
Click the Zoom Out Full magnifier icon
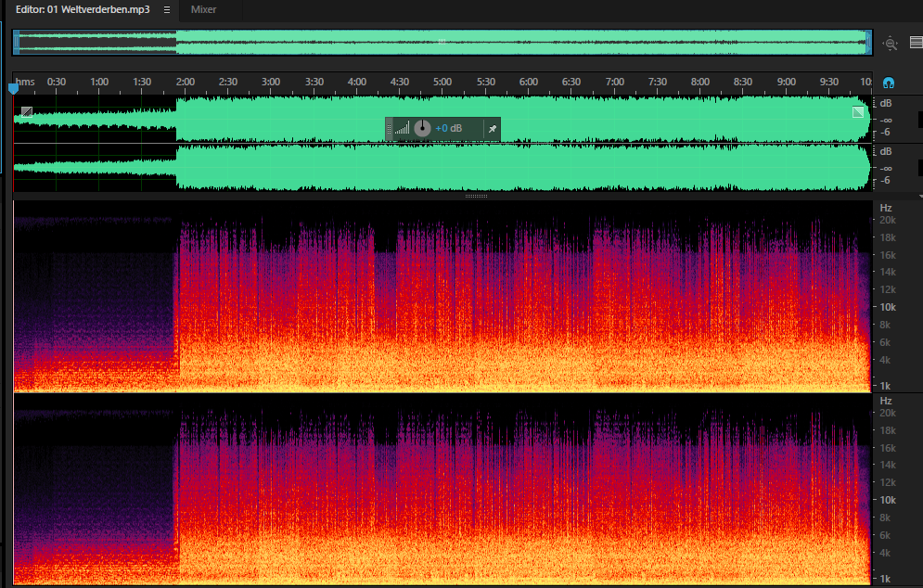(x=890, y=43)
